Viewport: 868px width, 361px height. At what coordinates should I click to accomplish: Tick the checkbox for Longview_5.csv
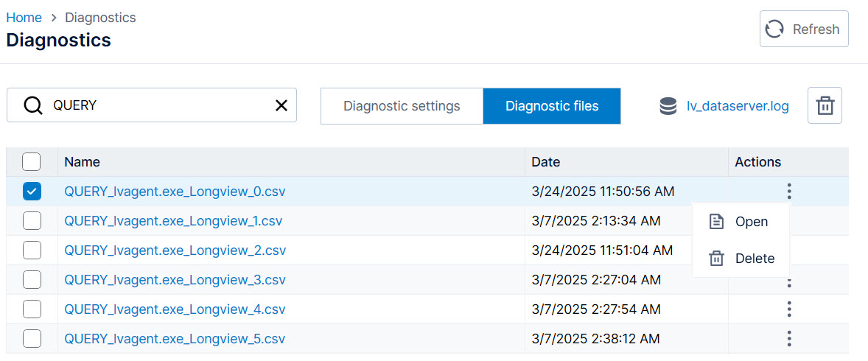coord(32,339)
